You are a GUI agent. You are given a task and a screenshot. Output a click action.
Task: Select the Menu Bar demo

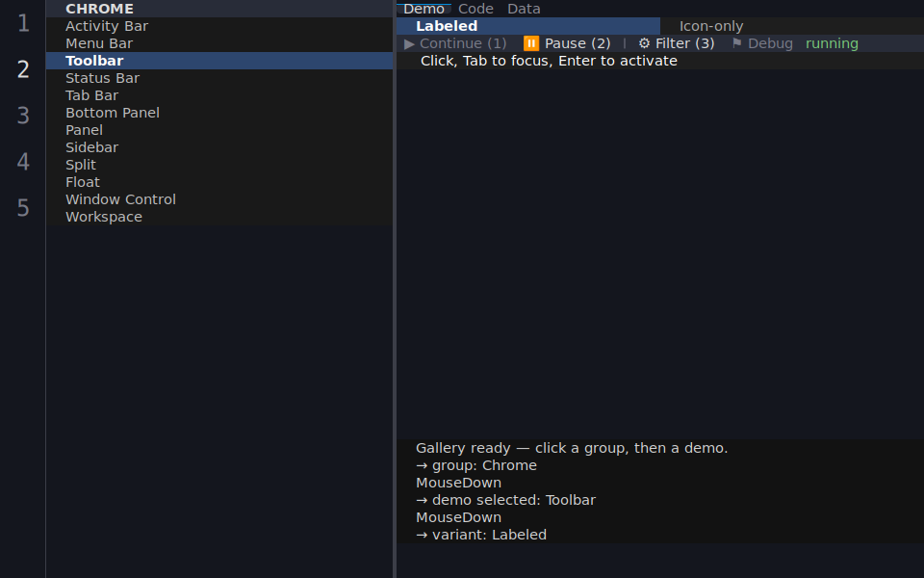[x=219, y=43]
